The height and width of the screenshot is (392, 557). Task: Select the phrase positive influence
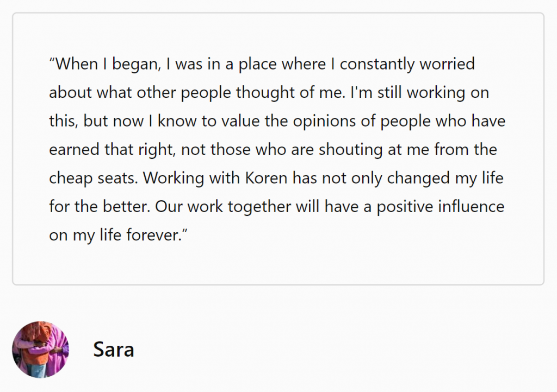click(x=441, y=207)
